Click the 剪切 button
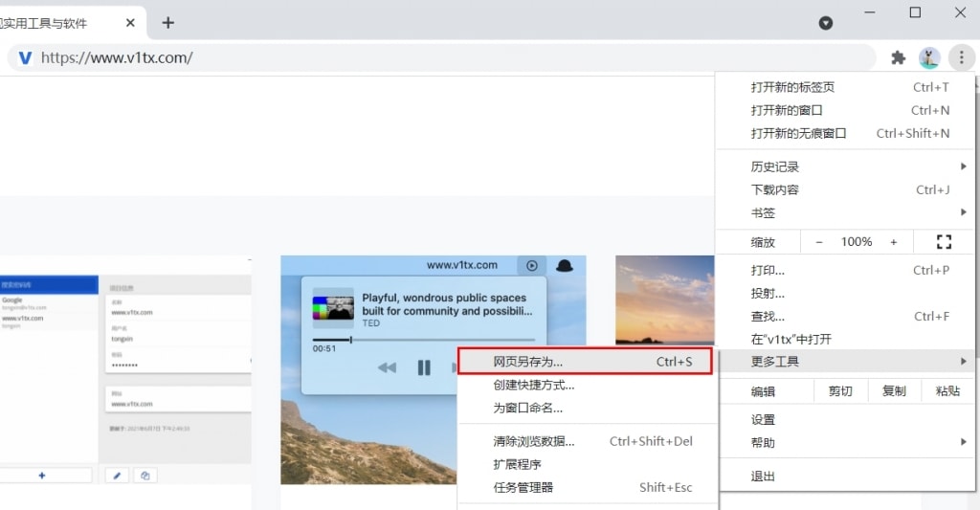This screenshot has height=510, width=980. click(x=840, y=391)
